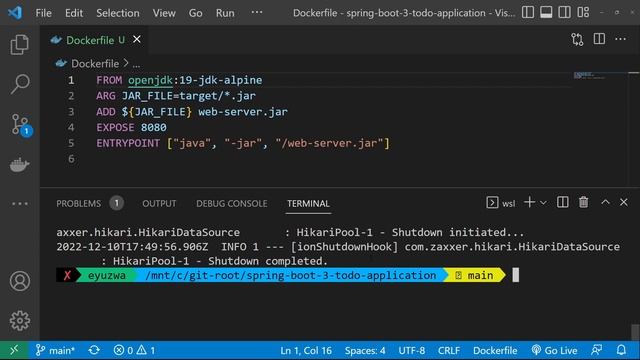The width and height of the screenshot is (640, 360).
Task: Open the Run menu
Action: coord(225,13)
